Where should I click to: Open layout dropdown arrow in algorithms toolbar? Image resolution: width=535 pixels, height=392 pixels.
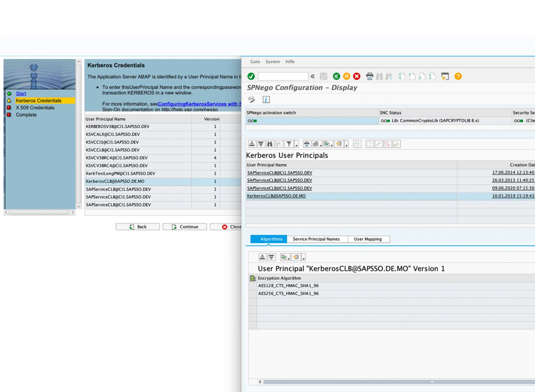pyautogui.click(x=304, y=258)
